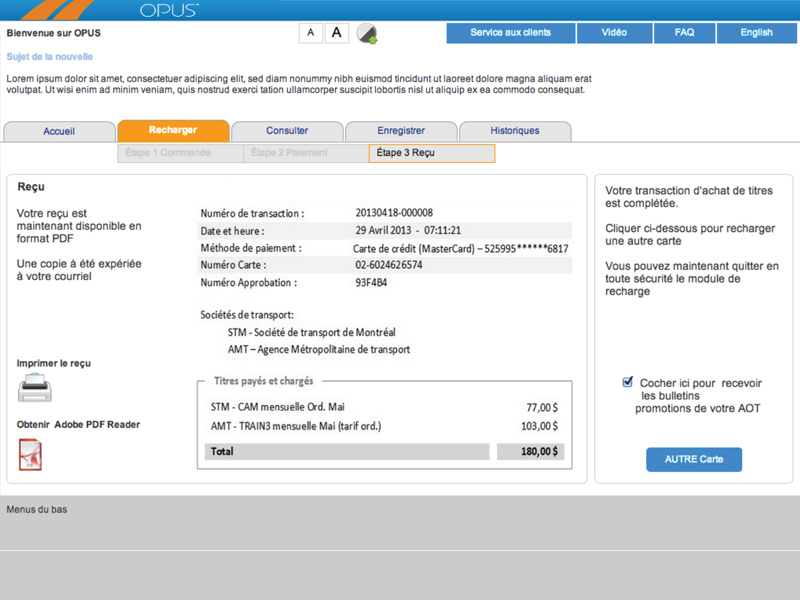Click the large font size A button

(x=337, y=33)
